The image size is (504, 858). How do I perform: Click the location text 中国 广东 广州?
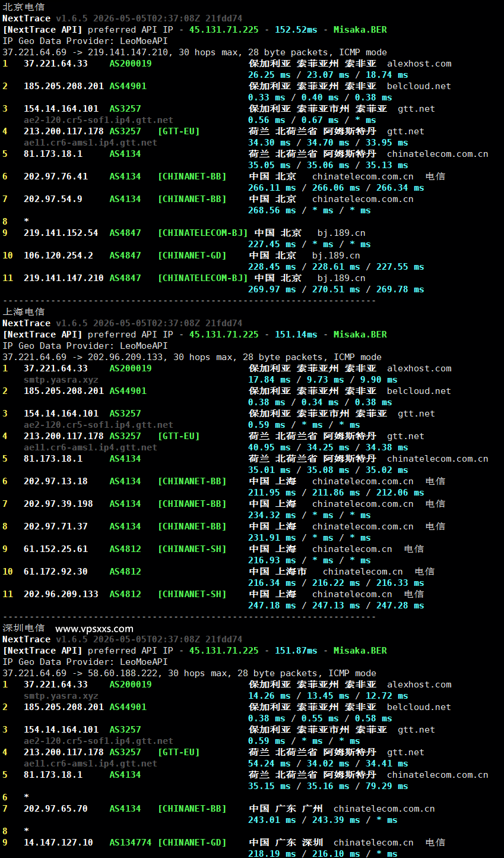(286, 809)
